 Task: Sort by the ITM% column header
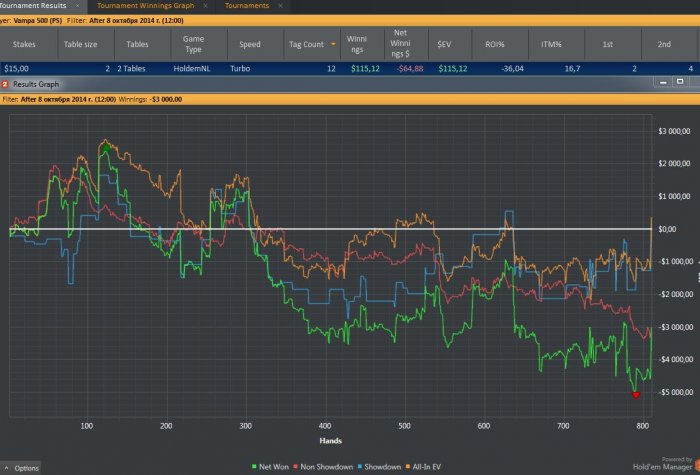point(553,44)
